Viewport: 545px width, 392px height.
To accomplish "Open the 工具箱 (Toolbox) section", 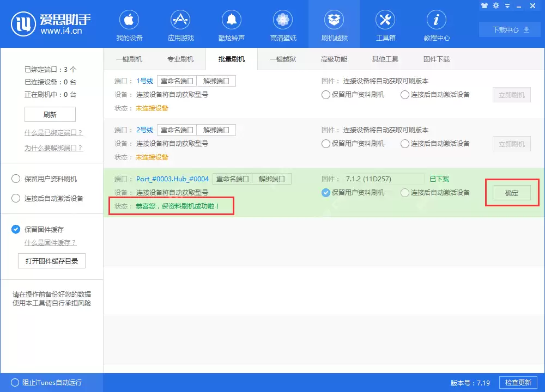I will point(385,24).
